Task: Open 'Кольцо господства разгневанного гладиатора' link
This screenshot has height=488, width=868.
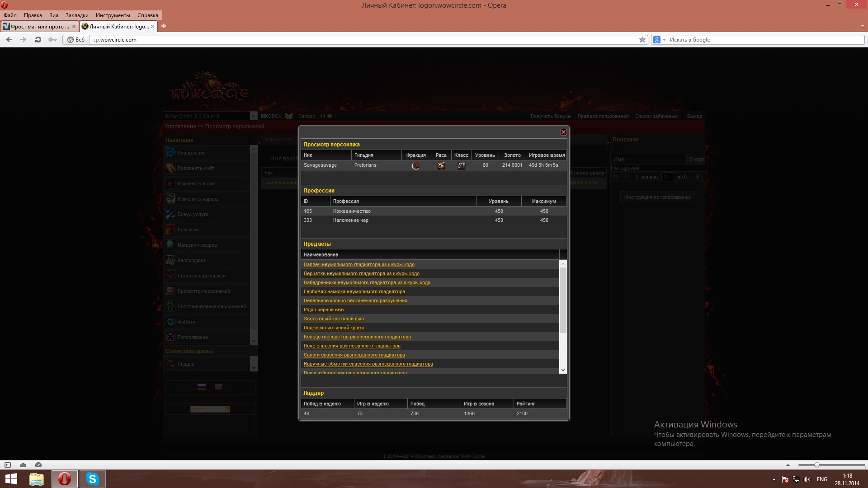Action: (x=357, y=337)
